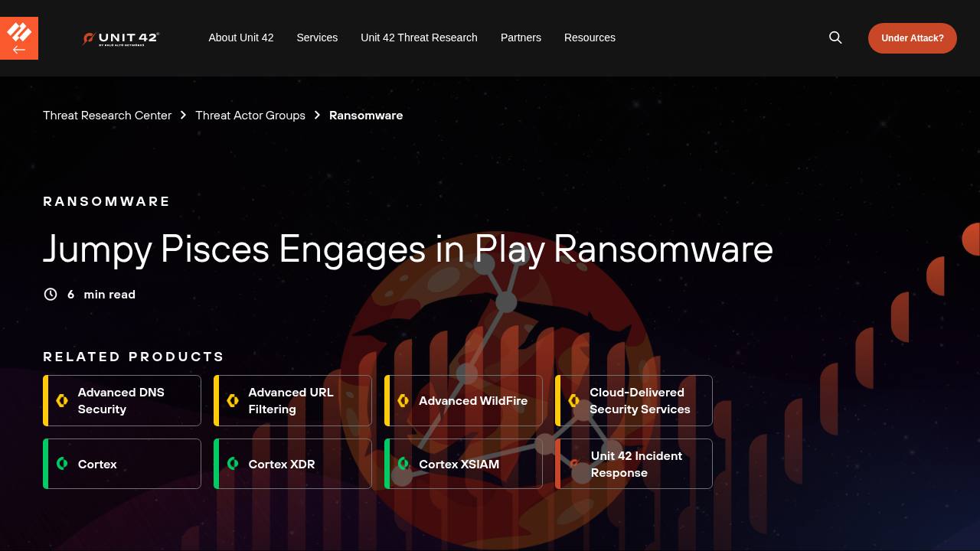Click the green icon in Cortex XDR
This screenshot has width=980, height=551.
tap(233, 464)
